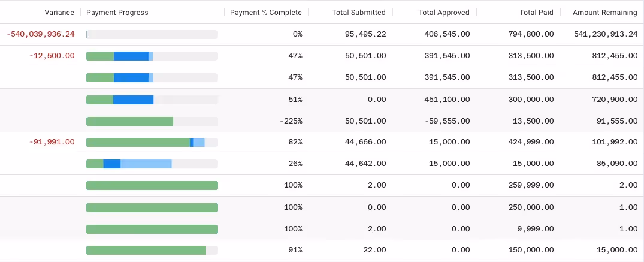
Task: Select the total approved value 451,100.00
Action: pyautogui.click(x=448, y=100)
